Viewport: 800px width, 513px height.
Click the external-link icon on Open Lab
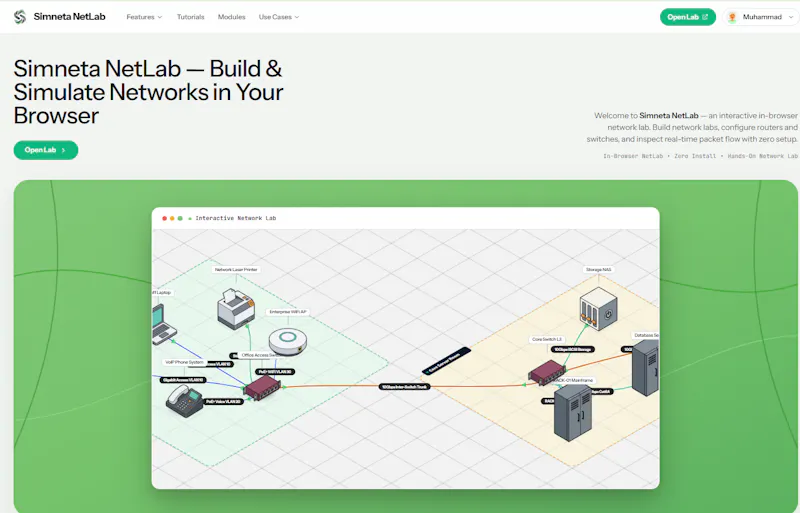[x=705, y=17]
